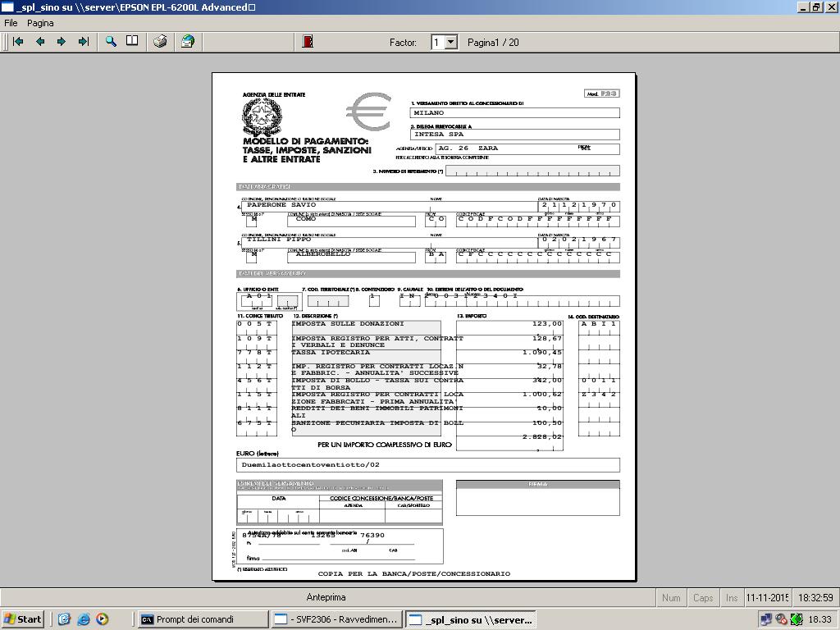Advance to the next page
Image resolution: width=840 pixels, height=630 pixels.
(62, 42)
